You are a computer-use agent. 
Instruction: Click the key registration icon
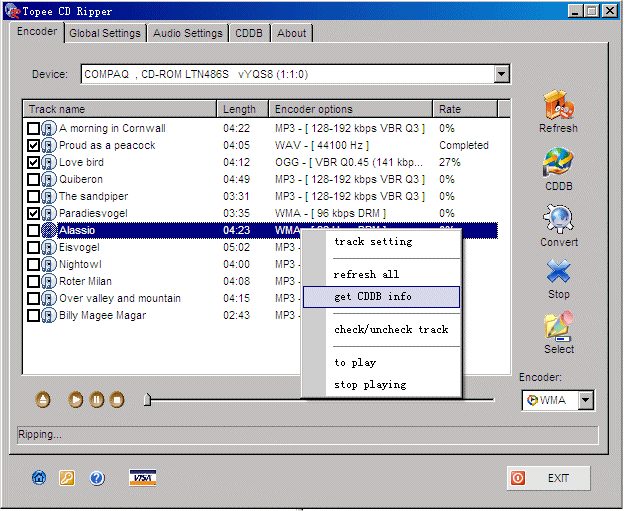pos(67,478)
